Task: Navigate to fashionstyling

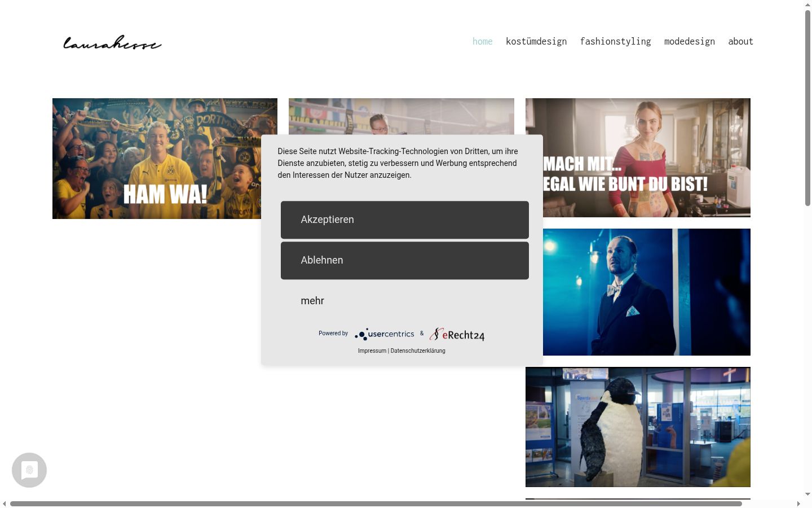Action: pyautogui.click(x=616, y=41)
